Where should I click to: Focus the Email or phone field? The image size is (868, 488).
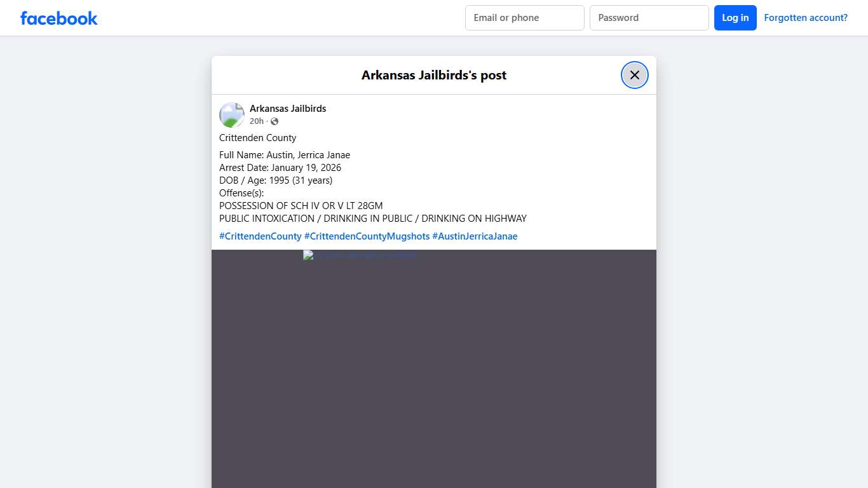524,18
